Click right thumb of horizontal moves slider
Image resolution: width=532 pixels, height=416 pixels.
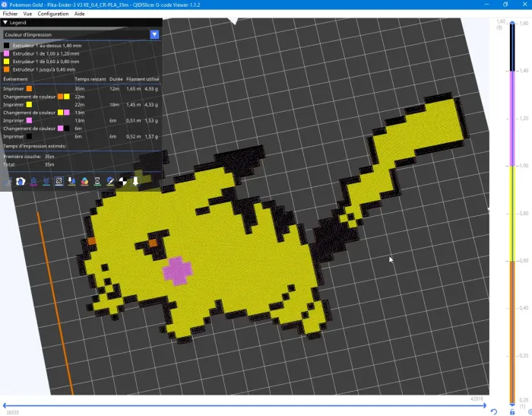(485, 405)
